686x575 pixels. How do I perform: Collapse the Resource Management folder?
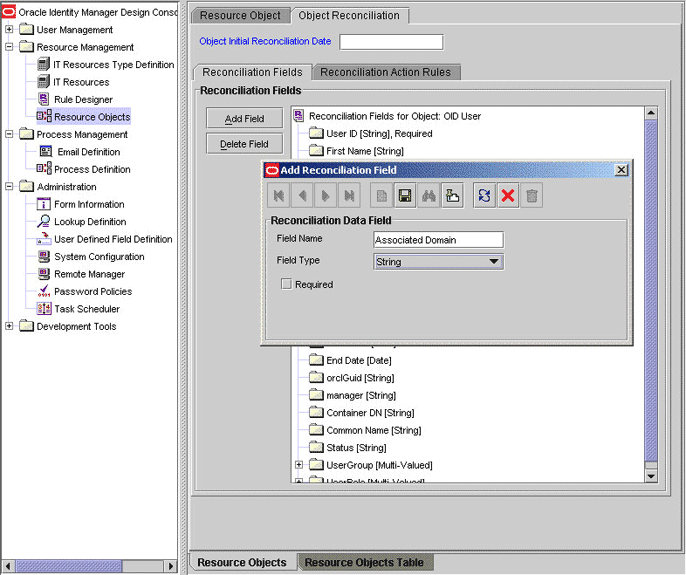[x=9, y=47]
